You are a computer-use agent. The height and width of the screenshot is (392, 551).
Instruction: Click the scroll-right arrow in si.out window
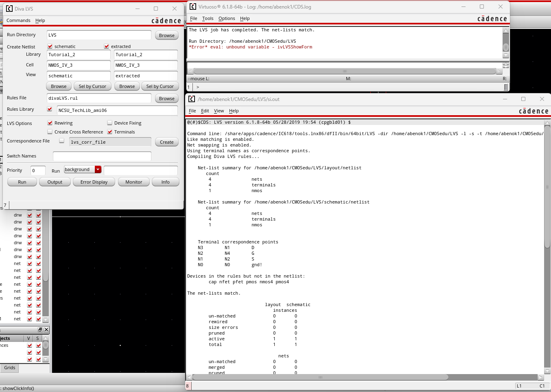[x=541, y=377]
